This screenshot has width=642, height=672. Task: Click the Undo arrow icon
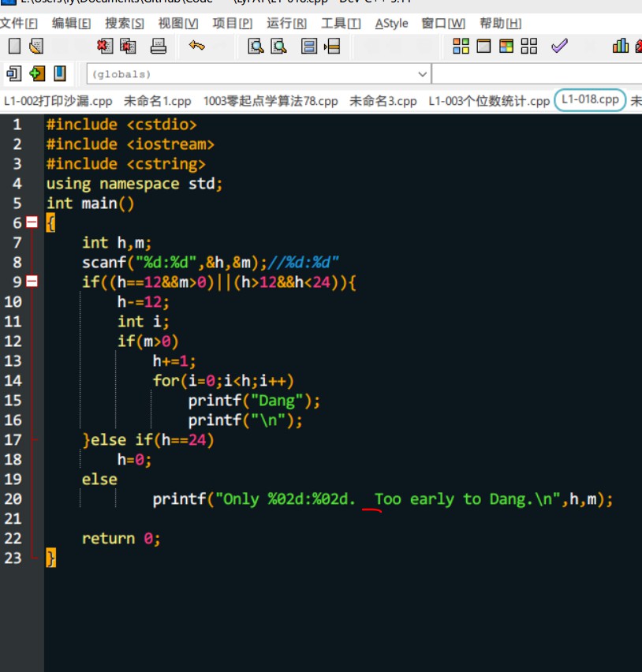coord(196,46)
